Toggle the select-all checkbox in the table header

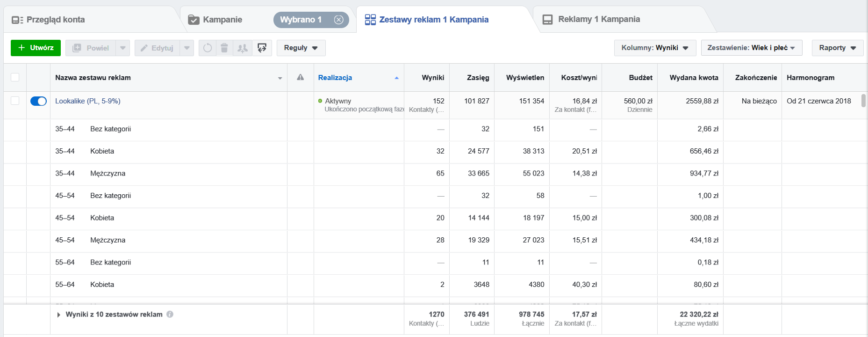(15, 77)
